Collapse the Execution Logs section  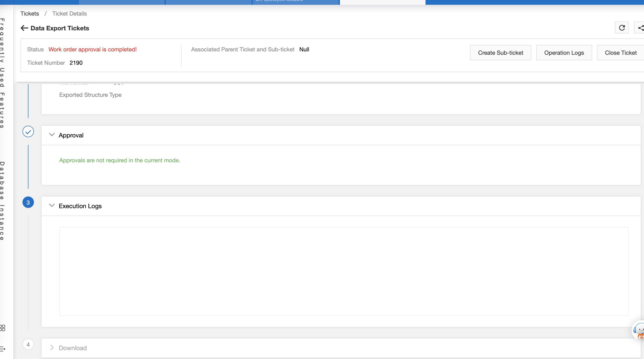coord(52,206)
